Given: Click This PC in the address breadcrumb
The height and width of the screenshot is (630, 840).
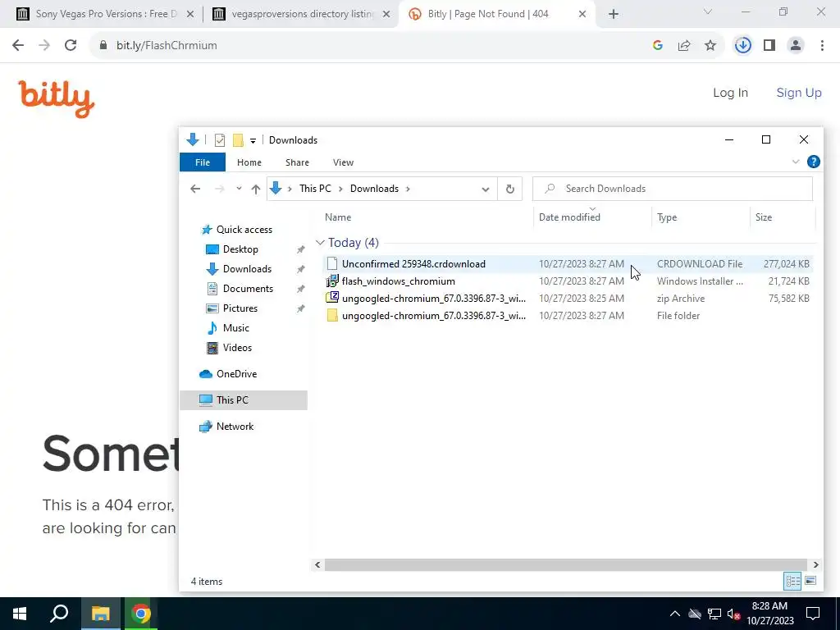Looking at the screenshot, I should coord(315,189).
